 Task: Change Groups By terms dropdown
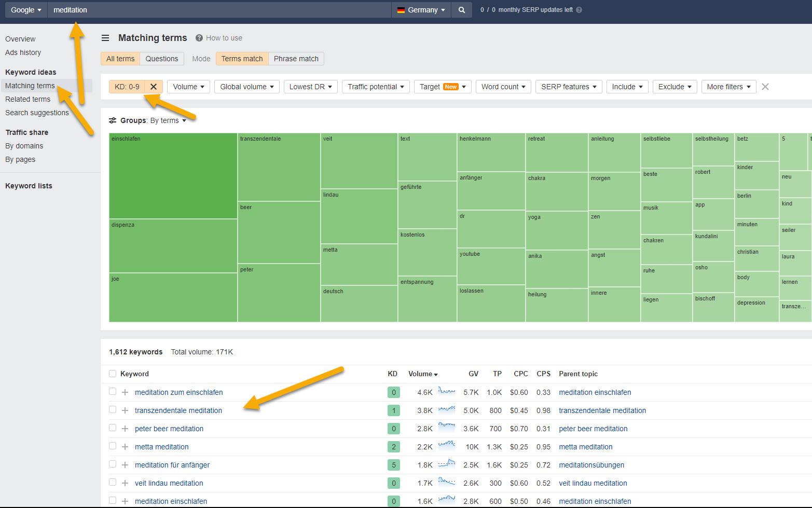(168, 120)
